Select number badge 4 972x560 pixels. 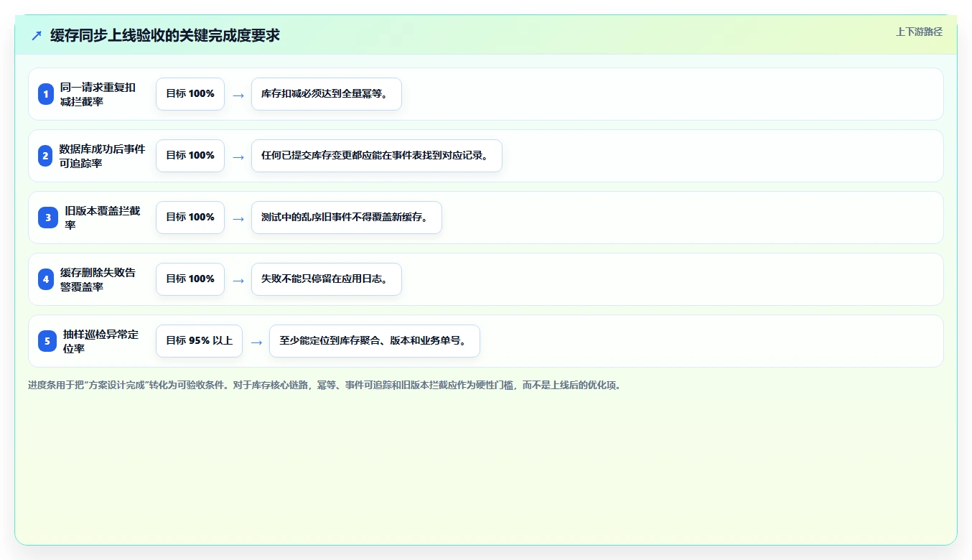click(46, 279)
